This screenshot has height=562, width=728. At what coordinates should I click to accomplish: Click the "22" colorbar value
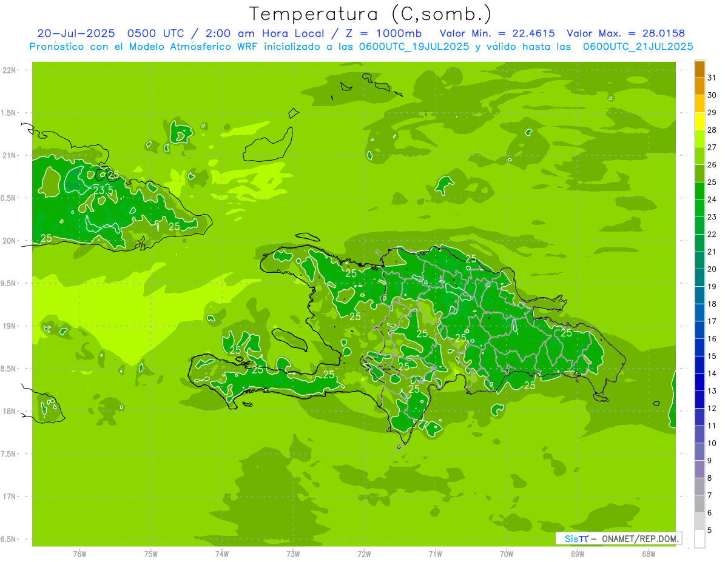click(712, 234)
